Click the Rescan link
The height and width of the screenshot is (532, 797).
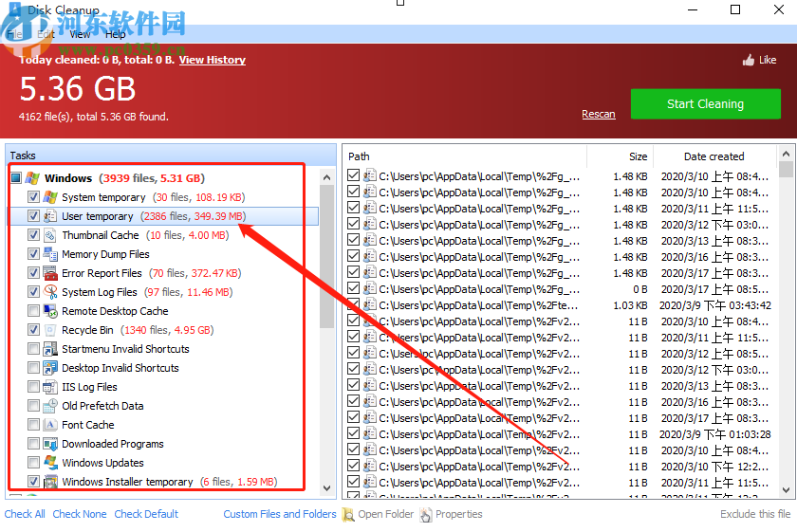(599, 114)
